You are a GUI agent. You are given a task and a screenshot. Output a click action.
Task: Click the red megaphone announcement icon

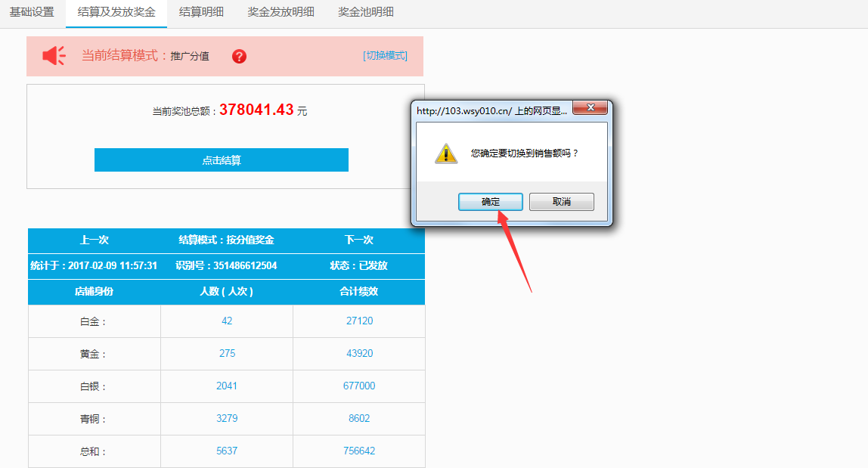click(54, 55)
